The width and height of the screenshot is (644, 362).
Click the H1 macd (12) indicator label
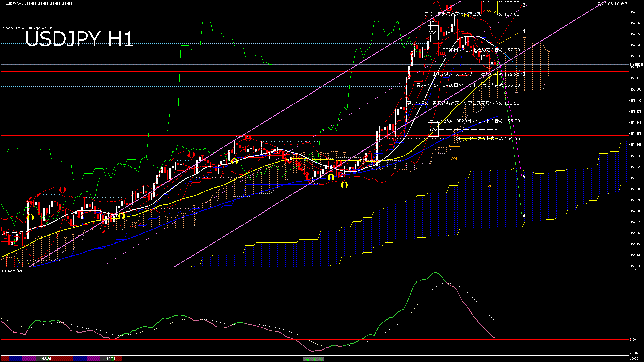pos(12,271)
